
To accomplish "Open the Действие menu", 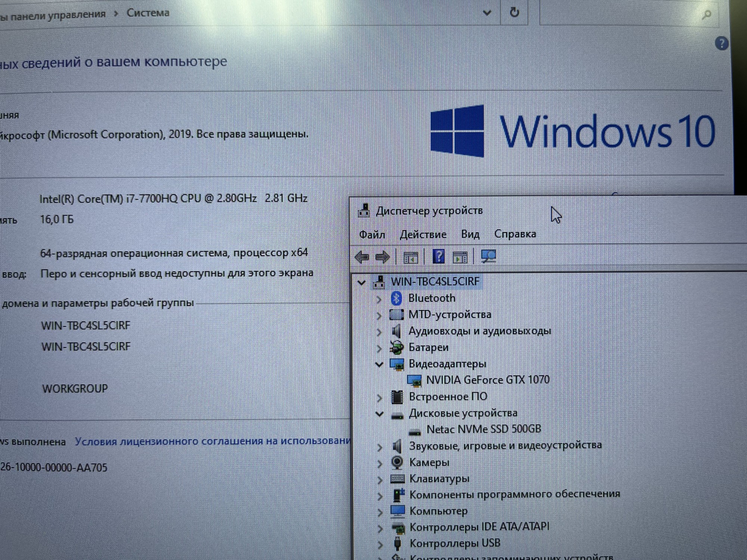I will [423, 234].
